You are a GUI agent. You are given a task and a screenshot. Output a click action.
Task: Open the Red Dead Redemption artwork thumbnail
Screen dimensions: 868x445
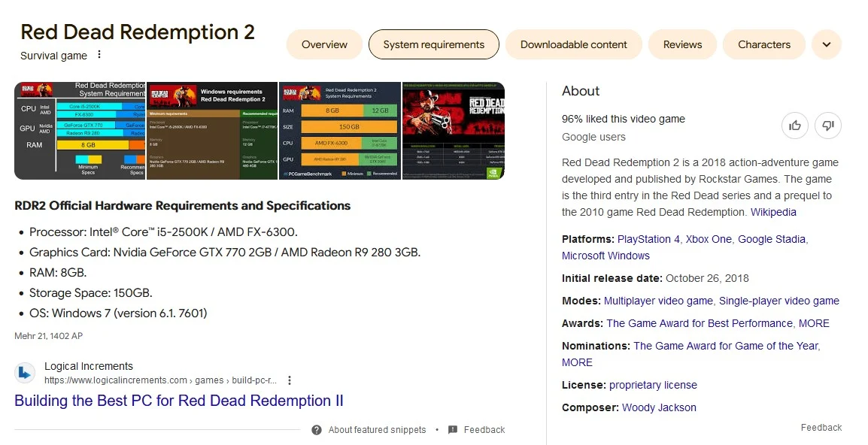(x=454, y=131)
